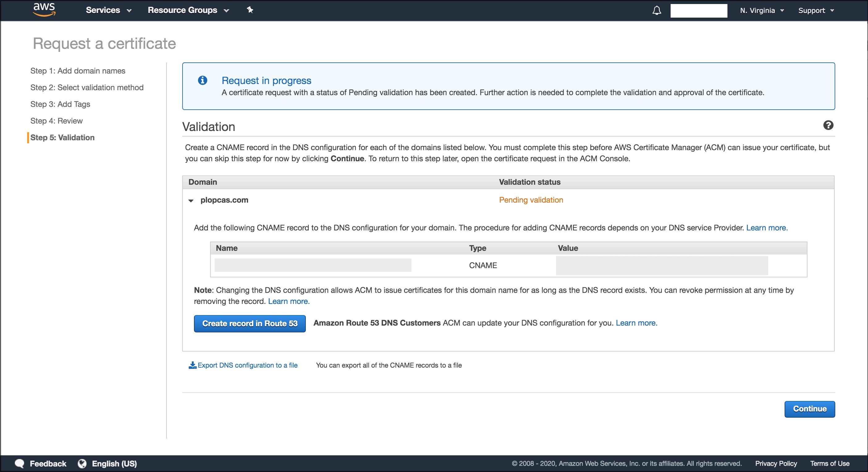This screenshot has width=868, height=472.
Task: Click the Feedback speech bubble icon
Action: [19, 463]
